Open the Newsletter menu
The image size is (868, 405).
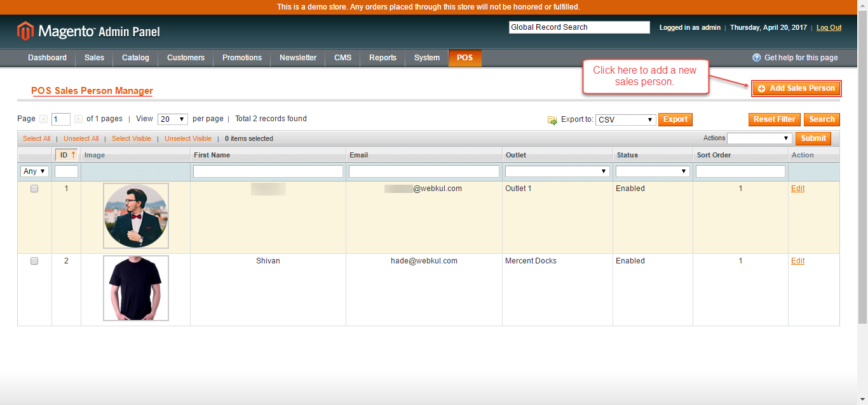[298, 58]
